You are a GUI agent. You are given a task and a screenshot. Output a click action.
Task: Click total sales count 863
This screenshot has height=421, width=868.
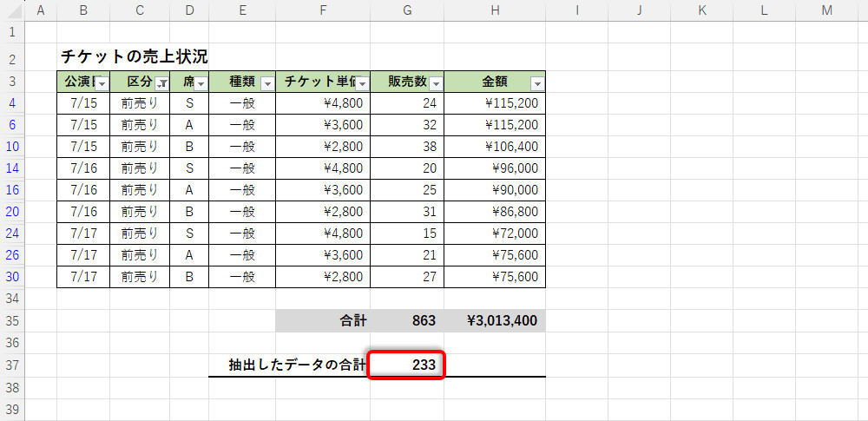pos(407,320)
